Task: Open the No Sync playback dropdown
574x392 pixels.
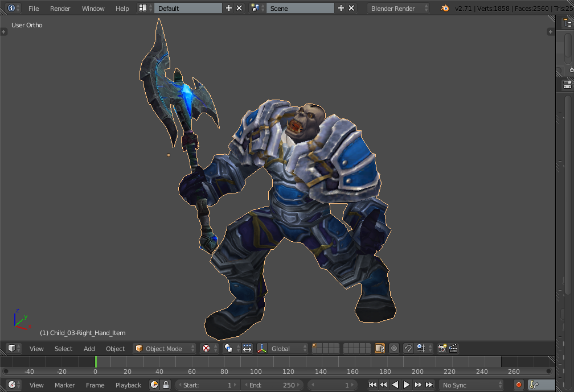Action: click(x=472, y=385)
